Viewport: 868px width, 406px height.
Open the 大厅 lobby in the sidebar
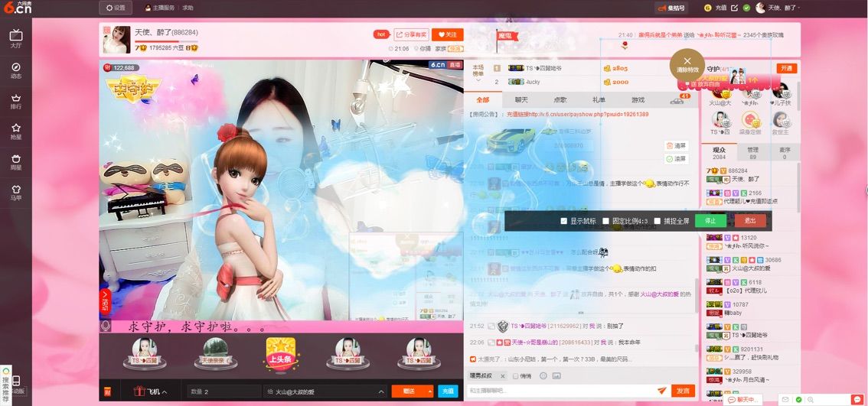coord(15,39)
